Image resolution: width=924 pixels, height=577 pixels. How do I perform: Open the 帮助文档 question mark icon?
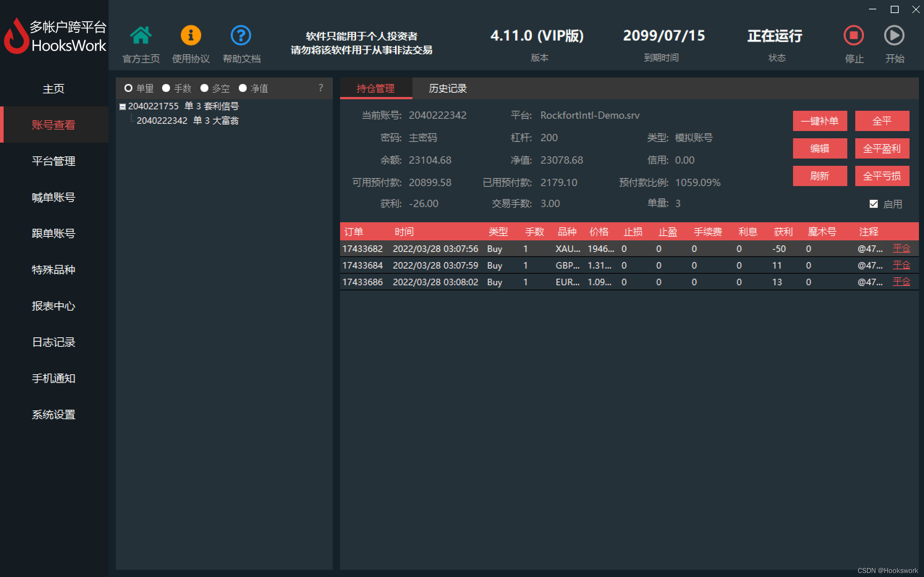tap(241, 35)
